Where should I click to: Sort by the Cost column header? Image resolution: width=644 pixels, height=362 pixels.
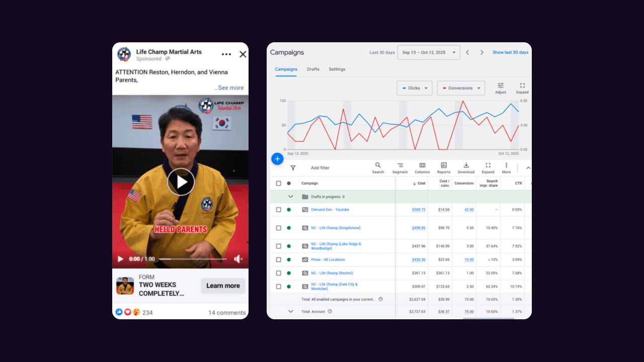(419, 184)
